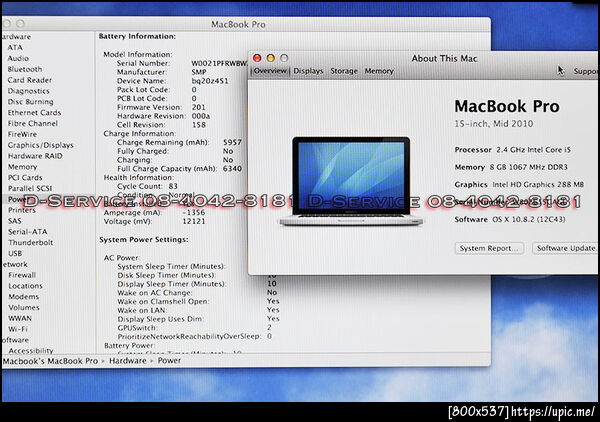This screenshot has width=600, height=422.
Task: Select Diagnostics in the sidebar
Action: [x=28, y=91]
